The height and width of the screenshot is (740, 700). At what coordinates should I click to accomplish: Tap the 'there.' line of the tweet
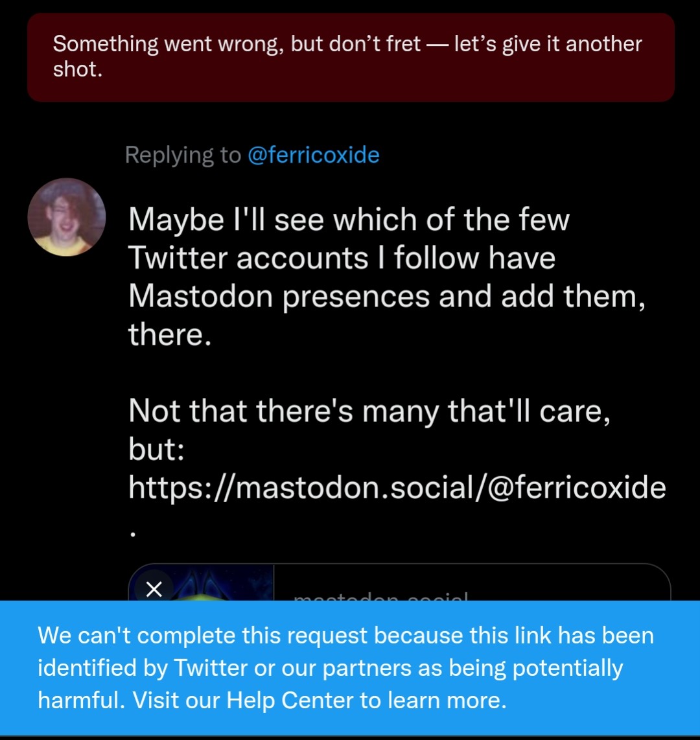(x=169, y=335)
